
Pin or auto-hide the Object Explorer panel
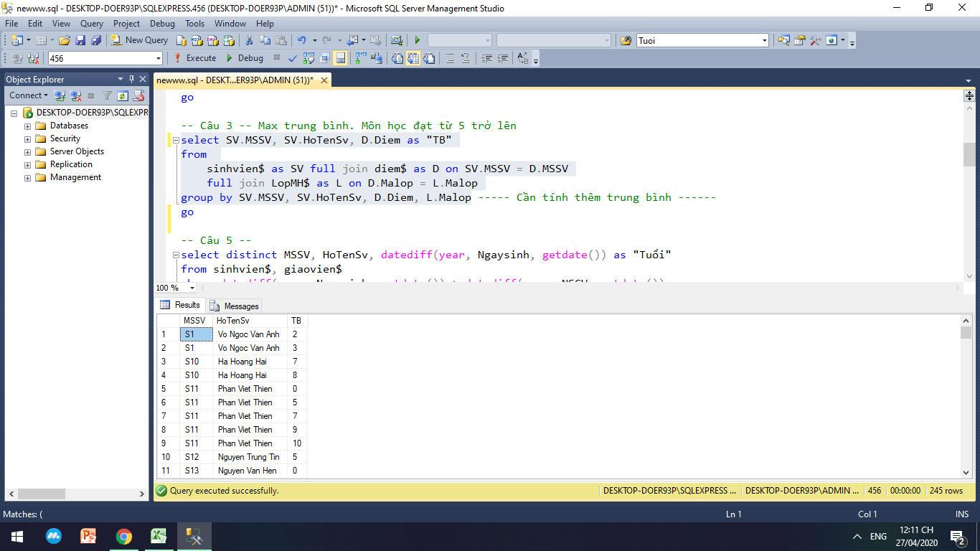tap(131, 79)
